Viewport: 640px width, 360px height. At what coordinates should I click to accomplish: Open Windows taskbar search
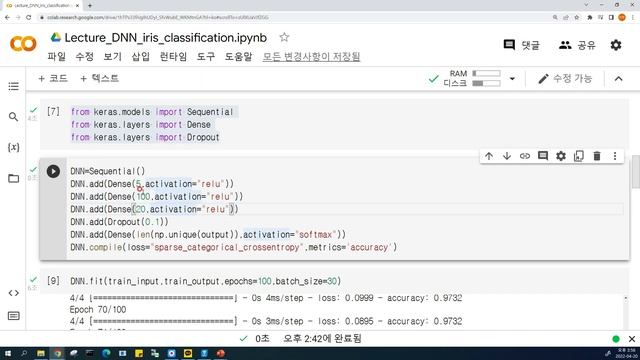(24, 353)
